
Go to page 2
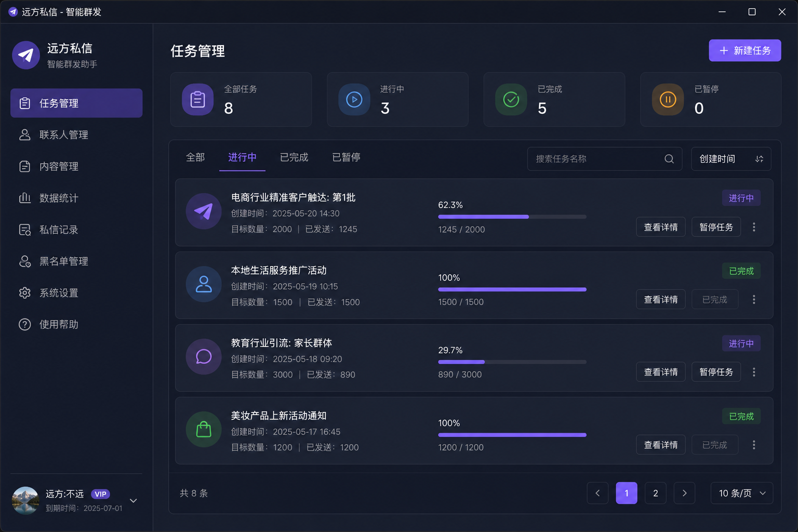point(656,493)
